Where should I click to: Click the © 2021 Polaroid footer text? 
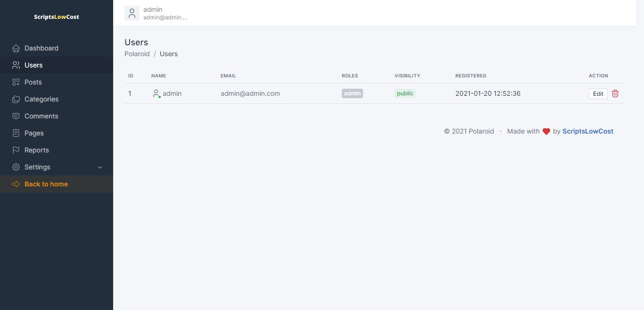(x=469, y=131)
